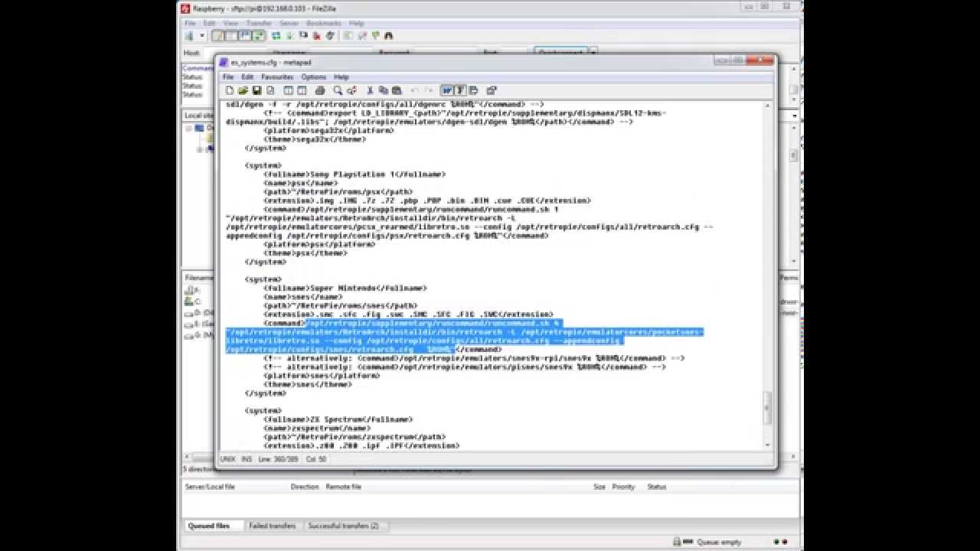Toggle directory comparison in FileZilla

pos(361,36)
